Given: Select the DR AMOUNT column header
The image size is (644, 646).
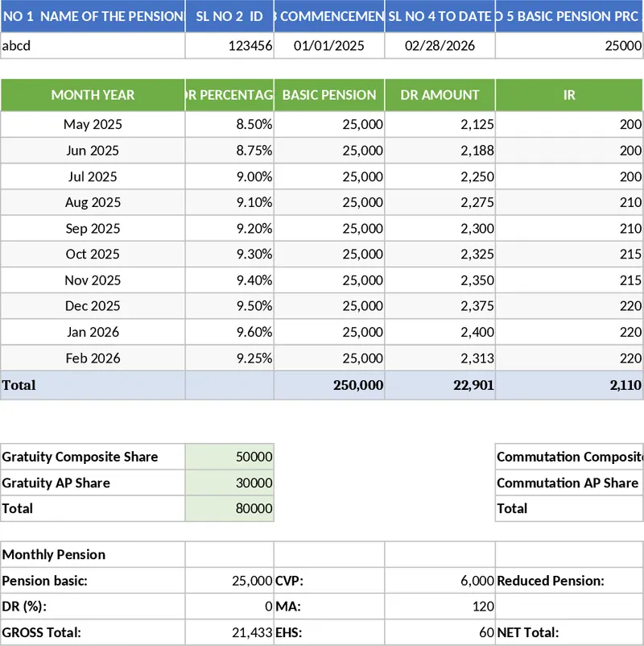Looking at the screenshot, I should [x=440, y=95].
